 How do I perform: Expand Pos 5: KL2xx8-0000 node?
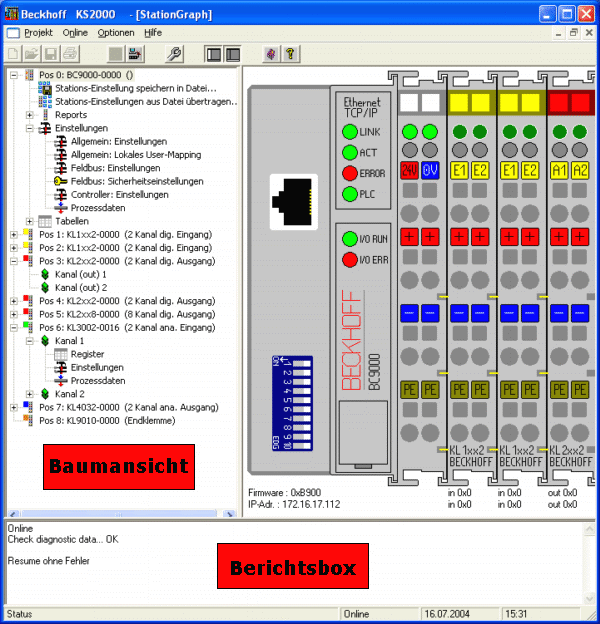pyautogui.click(x=14, y=314)
